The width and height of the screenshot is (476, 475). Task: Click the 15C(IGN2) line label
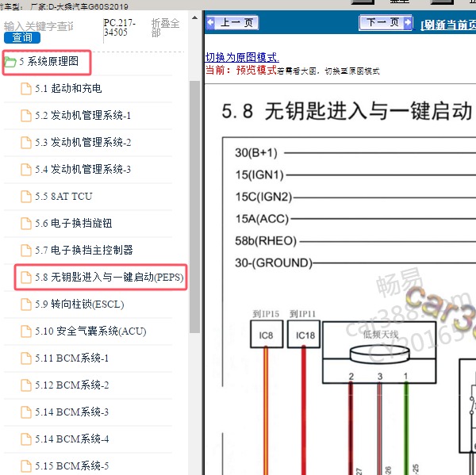(263, 197)
